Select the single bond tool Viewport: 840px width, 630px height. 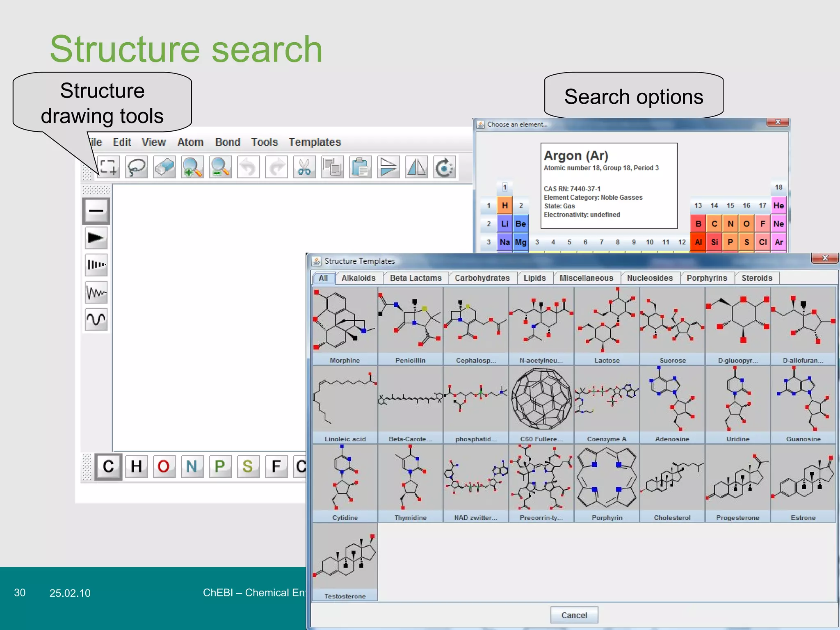click(x=96, y=211)
